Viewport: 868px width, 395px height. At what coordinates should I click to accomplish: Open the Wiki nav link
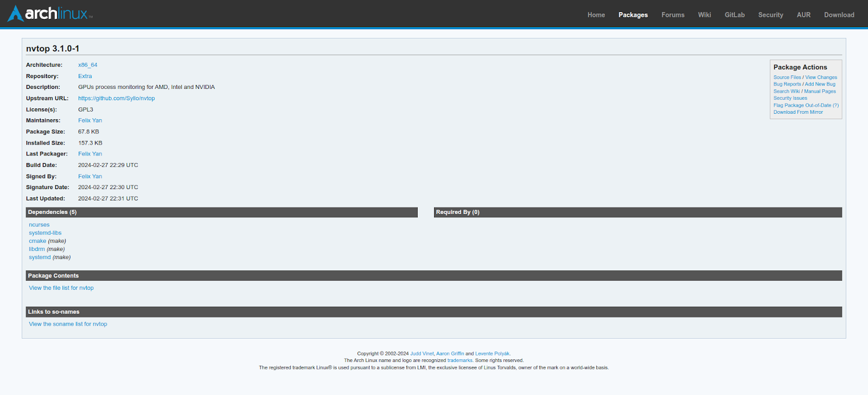pyautogui.click(x=704, y=15)
